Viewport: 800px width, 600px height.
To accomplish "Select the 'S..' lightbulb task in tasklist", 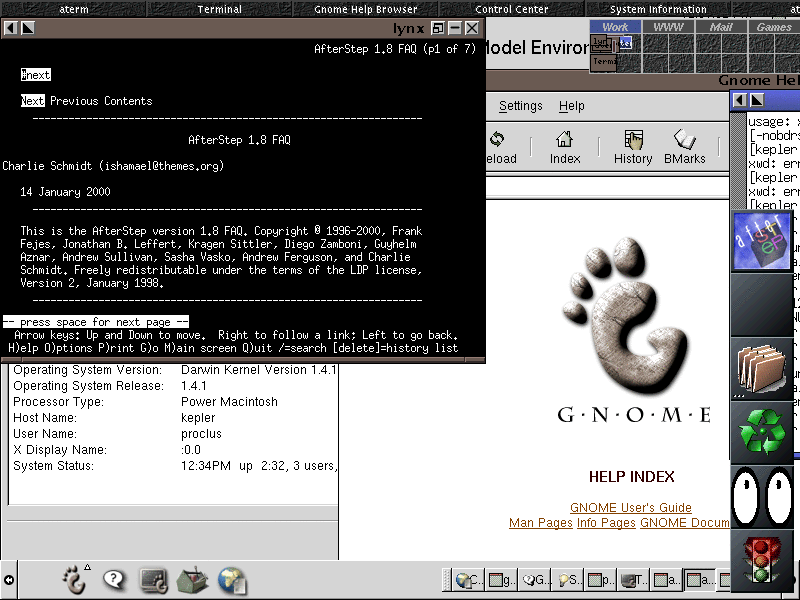I will coord(567,580).
